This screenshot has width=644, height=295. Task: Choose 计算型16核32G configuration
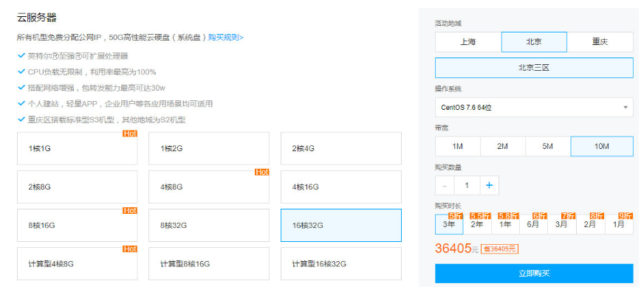(x=341, y=264)
